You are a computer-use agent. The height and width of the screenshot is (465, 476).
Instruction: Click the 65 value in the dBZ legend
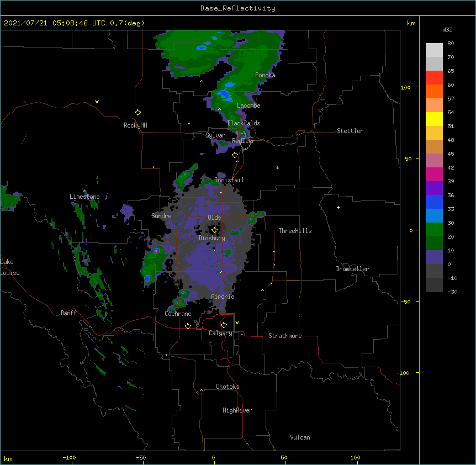[451, 71]
